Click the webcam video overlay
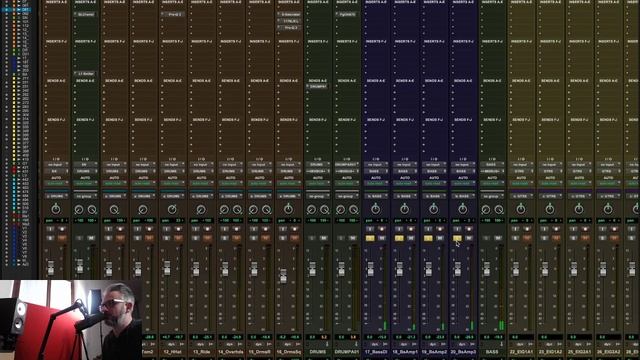This screenshot has width=640, height=360. click(x=71, y=320)
